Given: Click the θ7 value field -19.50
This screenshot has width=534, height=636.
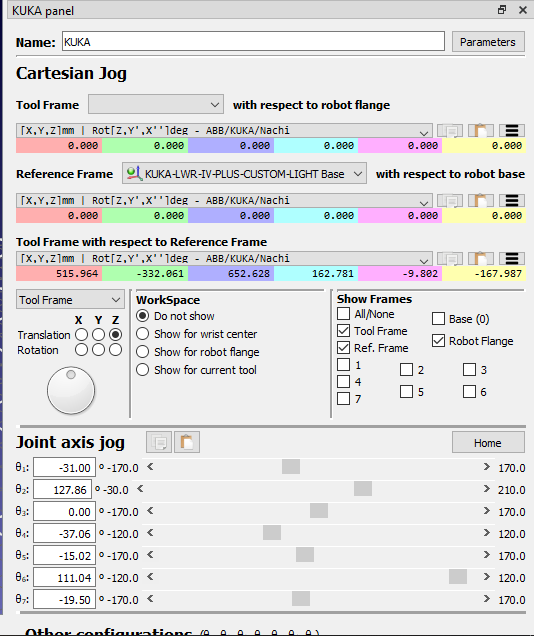Looking at the screenshot, I should tap(64, 599).
